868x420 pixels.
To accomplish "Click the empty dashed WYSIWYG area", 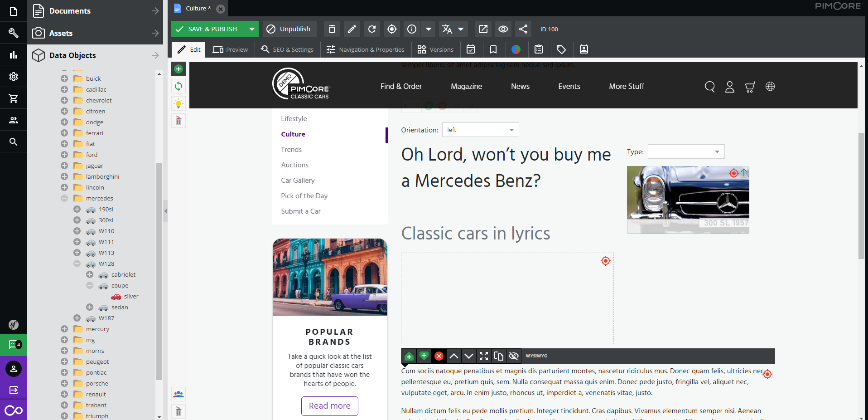I will pos(507,298).
